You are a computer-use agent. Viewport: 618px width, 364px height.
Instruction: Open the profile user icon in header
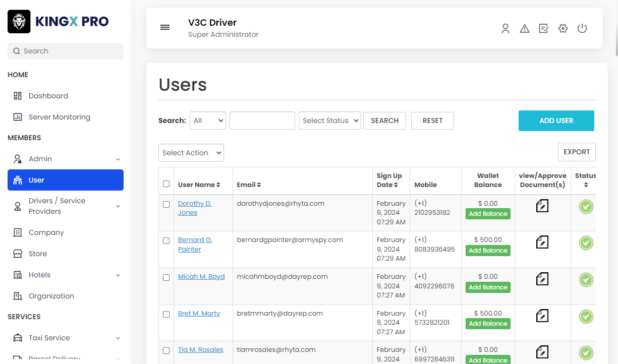tap(505, 29)
